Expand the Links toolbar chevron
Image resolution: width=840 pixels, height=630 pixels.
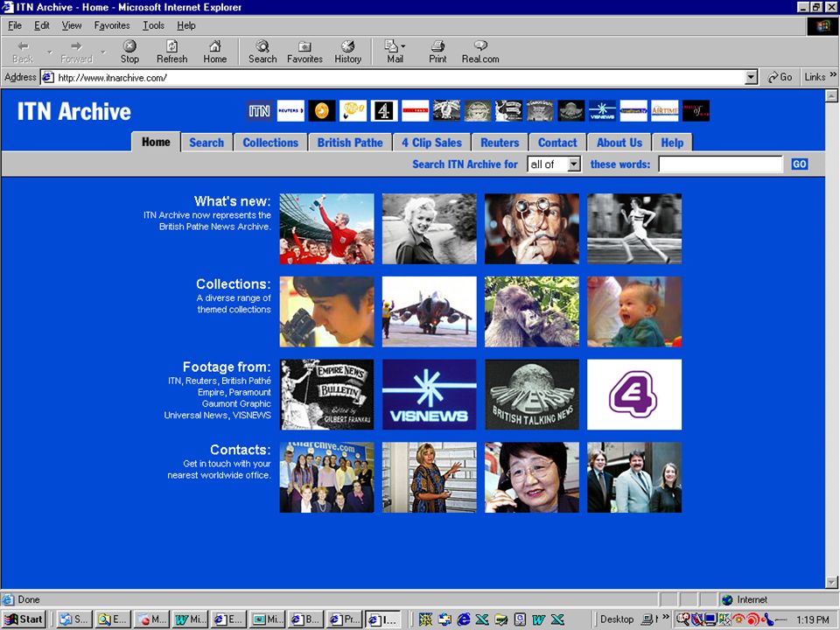832,75
